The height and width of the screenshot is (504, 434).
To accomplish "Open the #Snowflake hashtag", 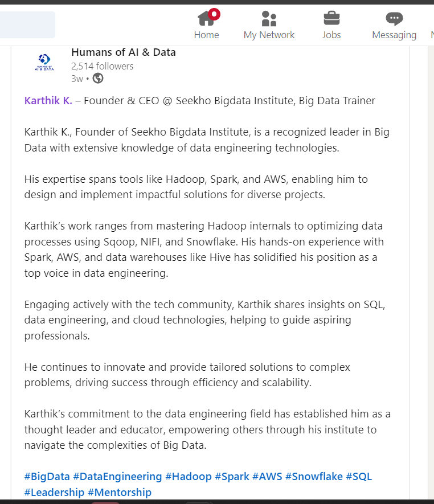I will pyautogui.click(x=314, y=476).
